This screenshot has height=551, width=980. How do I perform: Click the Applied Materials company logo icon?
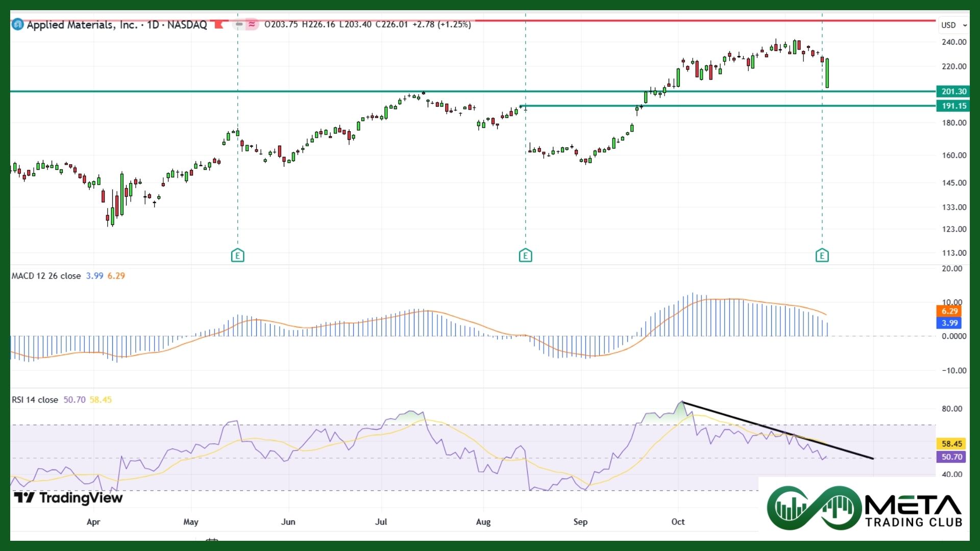(x=17, y=24)
